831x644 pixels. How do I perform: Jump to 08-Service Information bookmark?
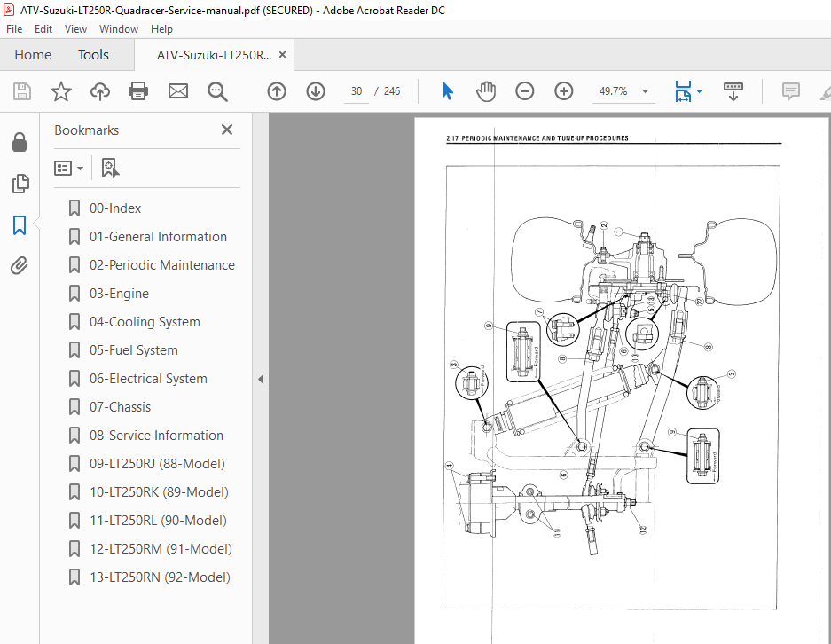[x=156, y=436]
